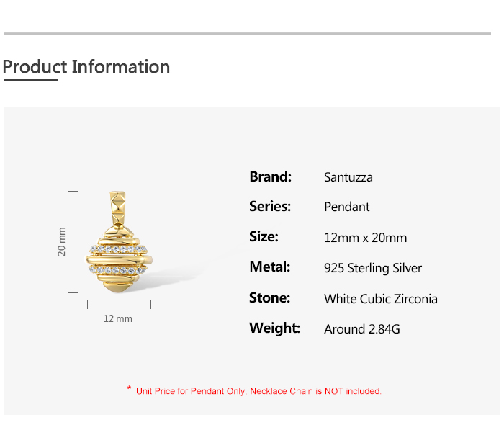Select the Around 2.84G weight value
Viewport: 504px width, 443px height.
(x=362, y=329)
